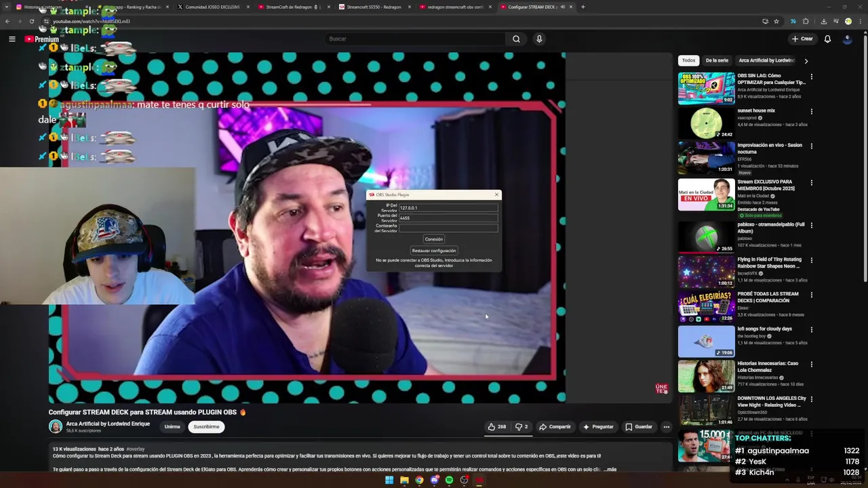Screen dimensions: 868x488
Task: Open OBS SIN LAG video thumbnail
Action: [x=706, y=88]
